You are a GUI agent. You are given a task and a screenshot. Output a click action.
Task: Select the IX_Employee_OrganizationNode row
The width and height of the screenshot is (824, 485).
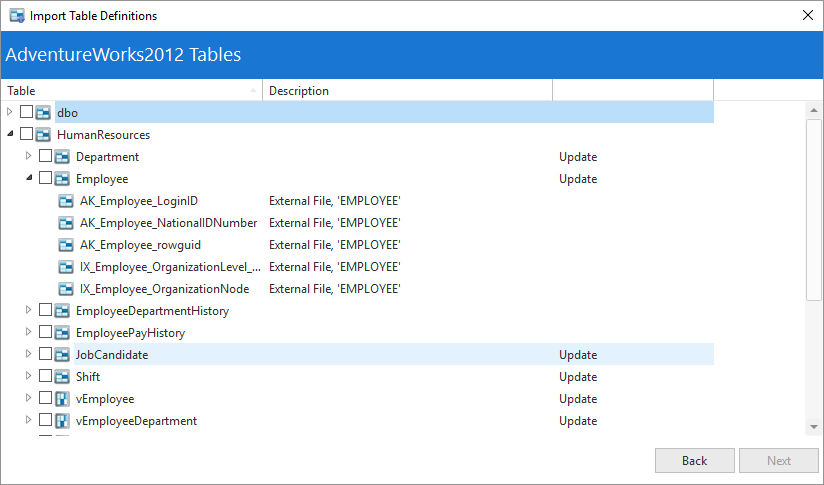164,290
